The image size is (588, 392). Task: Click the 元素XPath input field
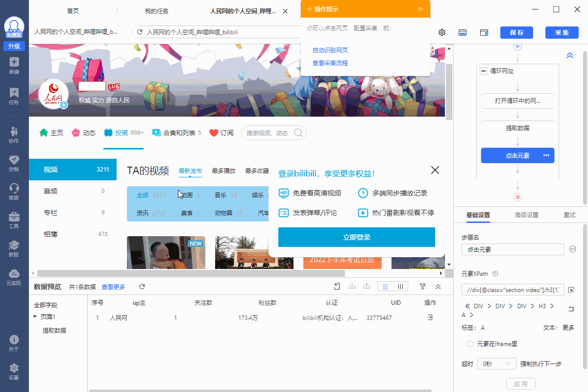pos(513,290)
